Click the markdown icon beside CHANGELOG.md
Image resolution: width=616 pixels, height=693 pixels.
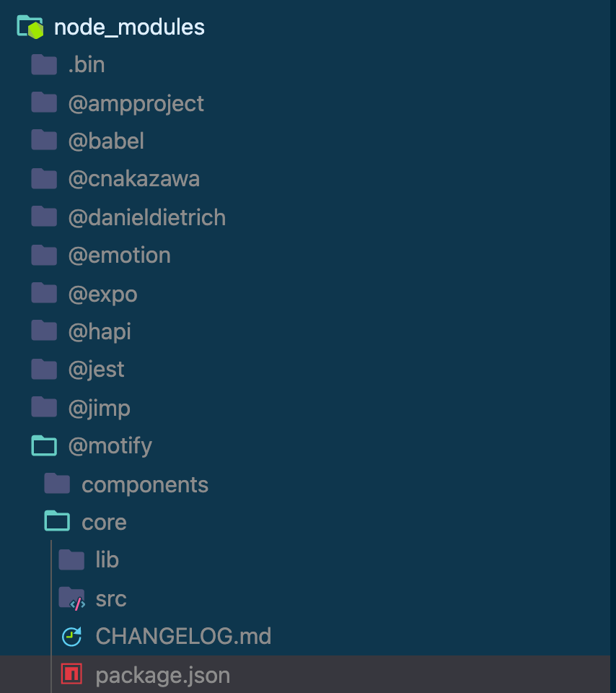click(72, 636)
